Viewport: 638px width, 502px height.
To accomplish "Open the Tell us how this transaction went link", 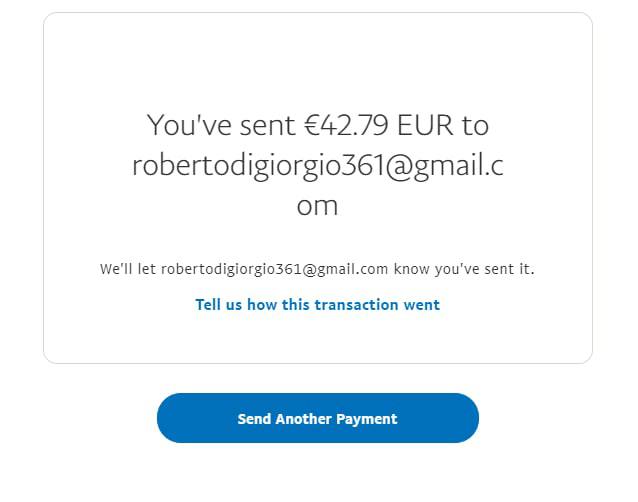I will coord(317,305).
